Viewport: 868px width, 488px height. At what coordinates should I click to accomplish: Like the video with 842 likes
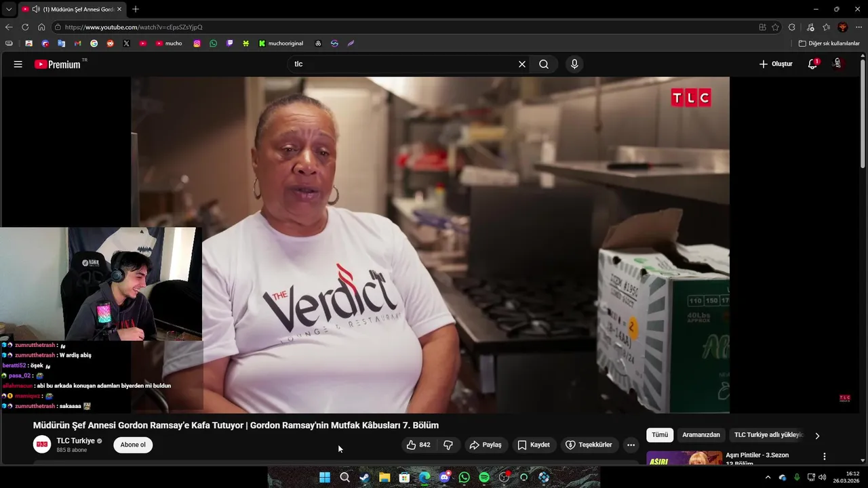coord(418,445)
